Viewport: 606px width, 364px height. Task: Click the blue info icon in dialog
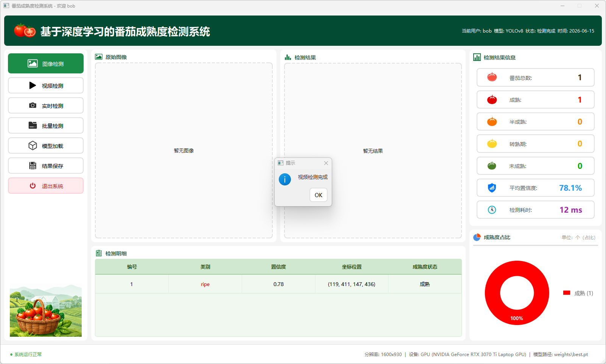pos(284,179)
